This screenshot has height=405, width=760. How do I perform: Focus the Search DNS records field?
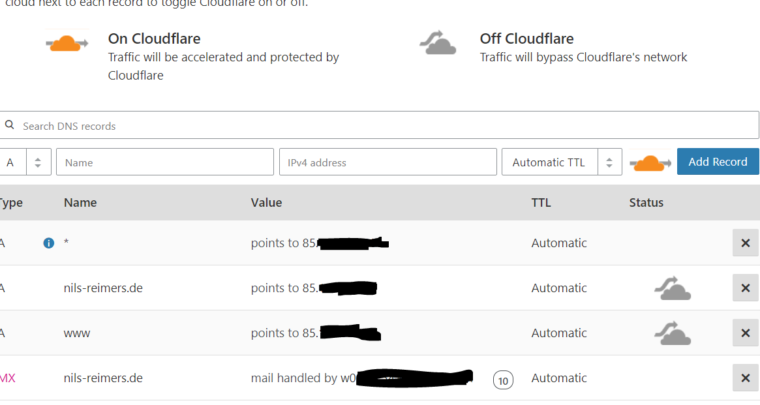tap(380, 125)
